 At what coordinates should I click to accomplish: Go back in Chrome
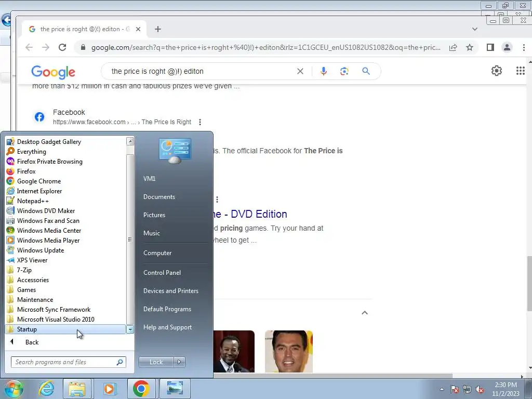pos(29,47)
